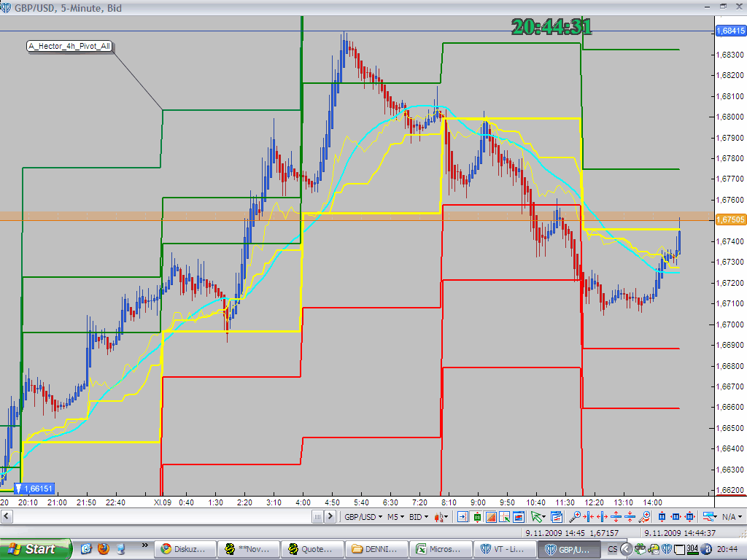This screenshot has height=560, width=747.
Task: Click the system tray clock 20:44
Action: click(727, 549)
